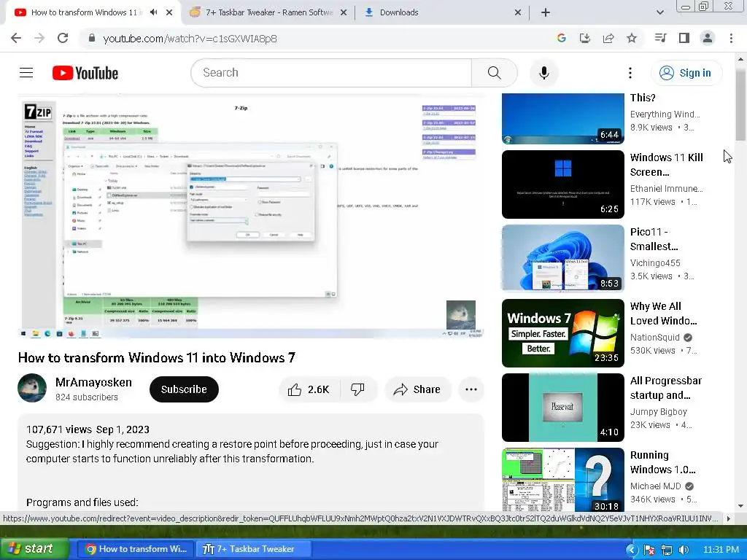The image size is (747, 560).
Task: Click the network connection tray icon
Action: [x=667, y=550]
